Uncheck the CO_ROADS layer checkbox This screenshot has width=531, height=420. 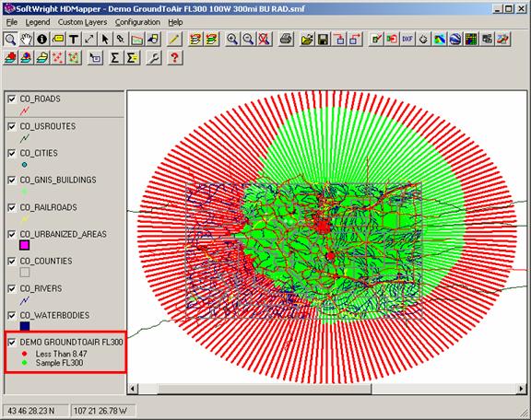coord(12,99)
